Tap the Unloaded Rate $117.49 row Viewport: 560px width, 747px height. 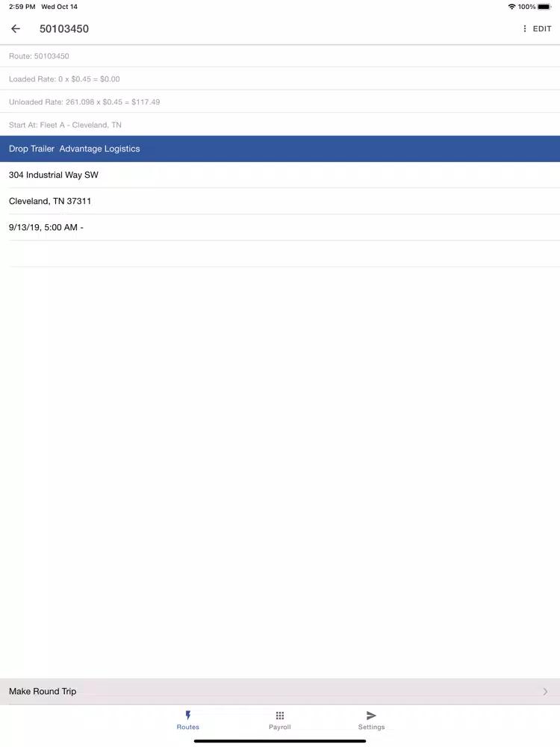[280, 102]
